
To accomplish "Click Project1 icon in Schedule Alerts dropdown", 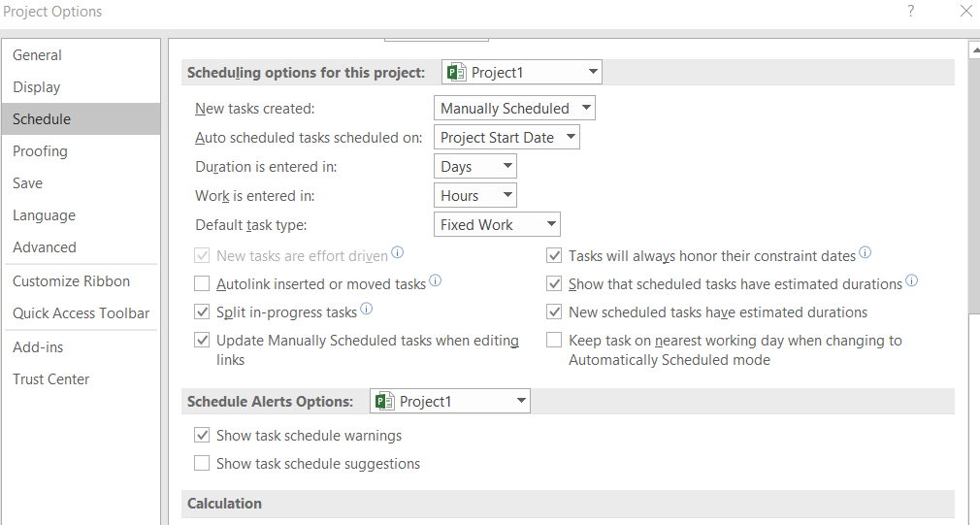I will click(x=385, y=402).
